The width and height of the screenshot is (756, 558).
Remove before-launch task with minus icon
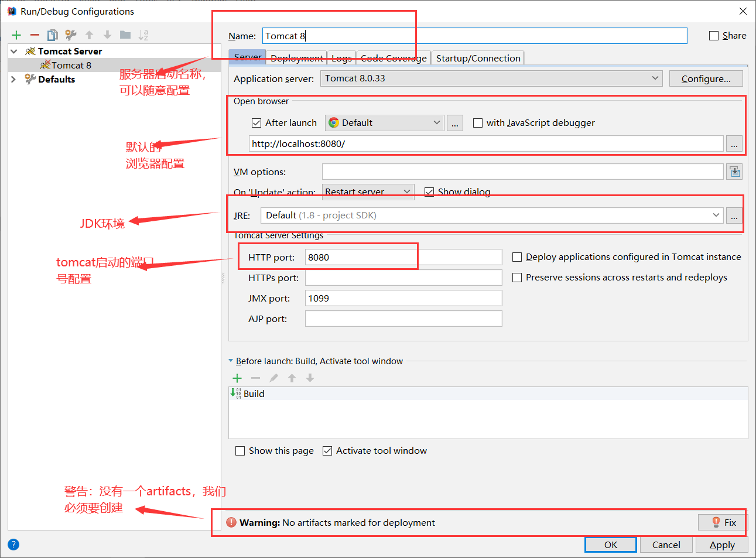pos(255,378)
